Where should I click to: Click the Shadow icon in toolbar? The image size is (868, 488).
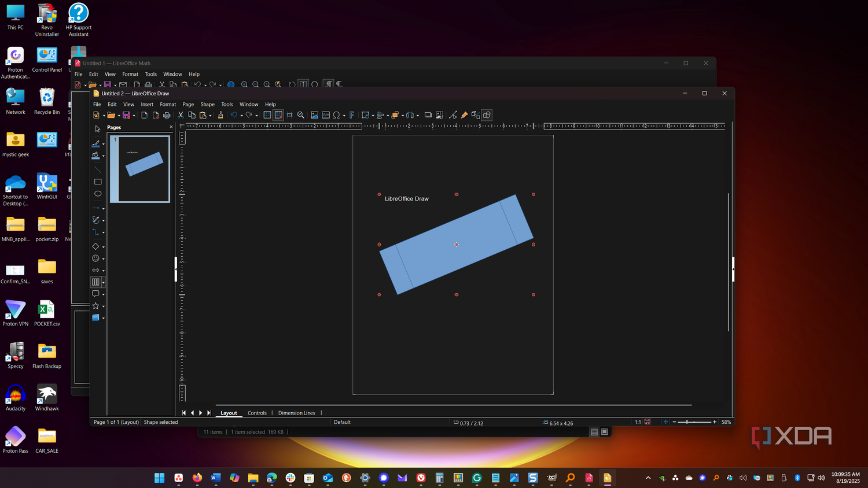[x=428, y=115]
